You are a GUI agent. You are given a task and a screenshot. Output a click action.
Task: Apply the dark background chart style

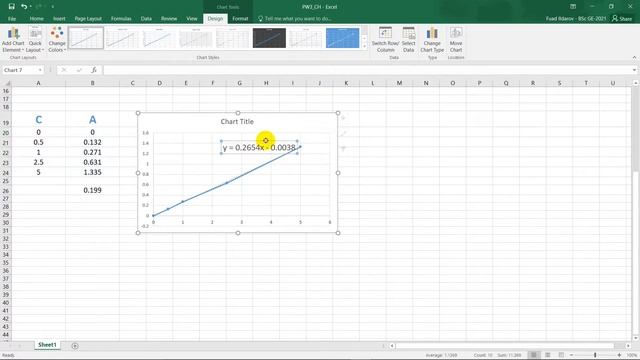(x=269, y=38)
